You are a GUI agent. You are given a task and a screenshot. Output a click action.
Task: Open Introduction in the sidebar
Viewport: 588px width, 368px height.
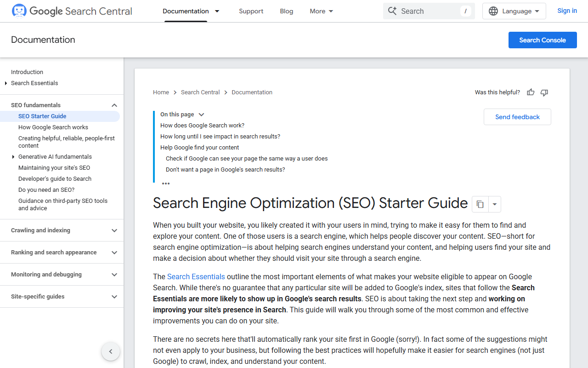(x=27, y=72)
